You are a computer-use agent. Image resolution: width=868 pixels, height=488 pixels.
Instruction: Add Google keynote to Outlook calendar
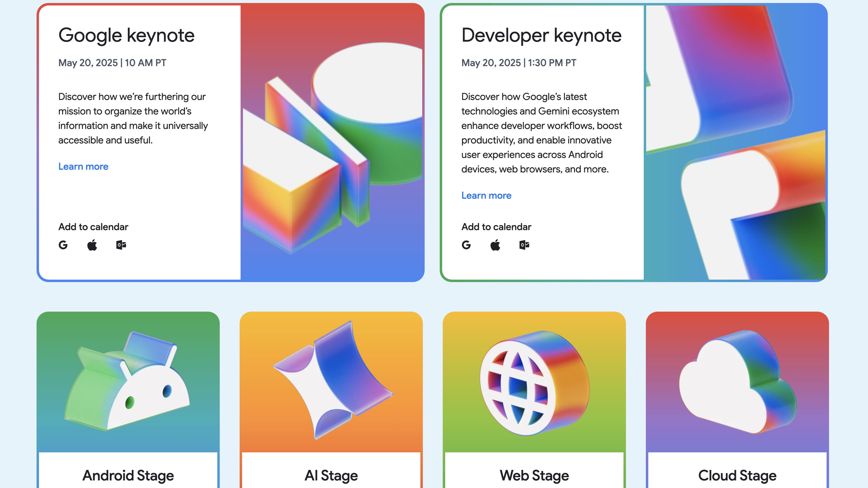121,245
